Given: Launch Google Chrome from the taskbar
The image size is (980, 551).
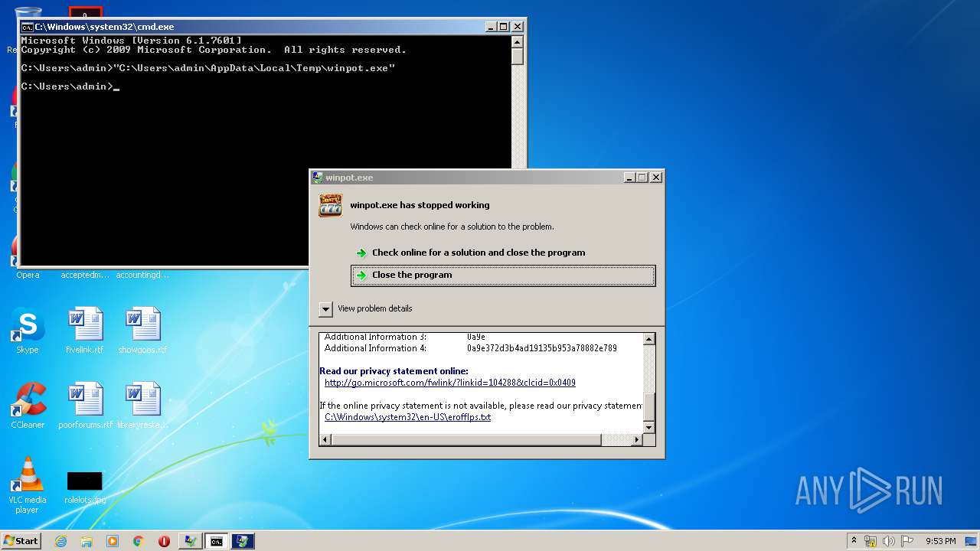Looking at the screenshot, I should click(139, 541).
